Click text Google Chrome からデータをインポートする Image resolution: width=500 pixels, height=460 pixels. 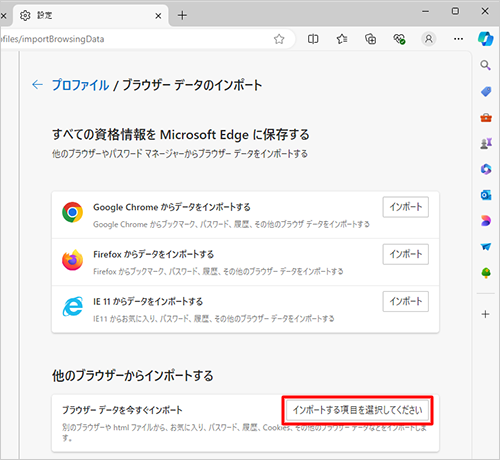click(x=172, y=207)
